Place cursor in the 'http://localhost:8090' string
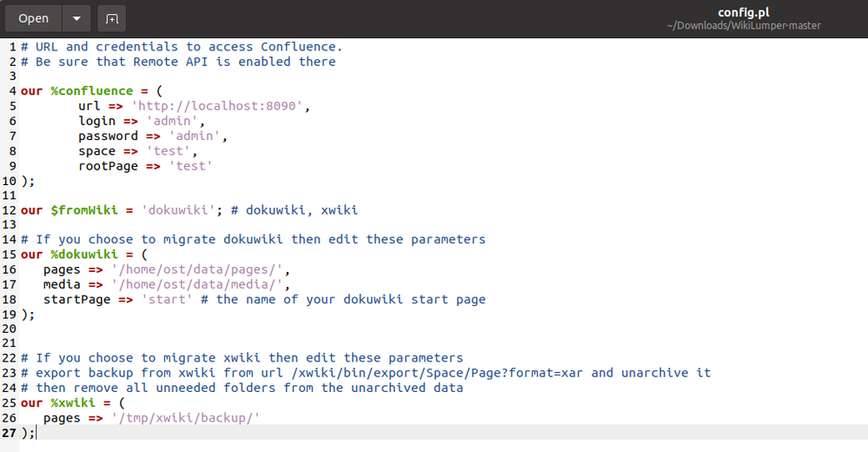This screenshot has width=868, height=452. 217,106
